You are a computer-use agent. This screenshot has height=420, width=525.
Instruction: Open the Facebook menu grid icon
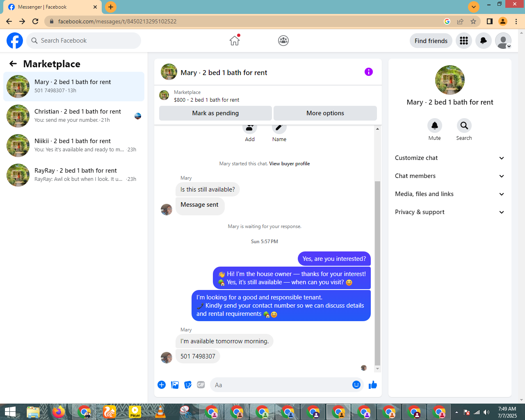click(x=464, y=41)
